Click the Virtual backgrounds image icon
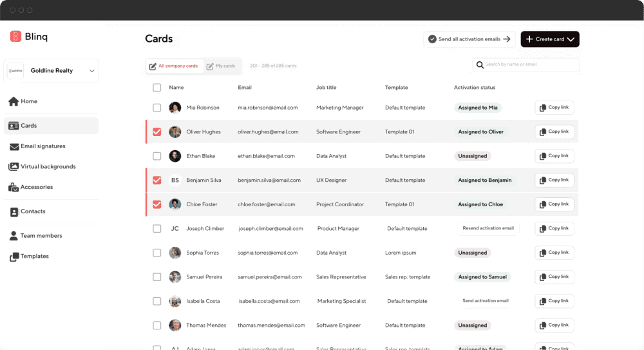This screenshot has width=644, height=350. tap(14, 166)
